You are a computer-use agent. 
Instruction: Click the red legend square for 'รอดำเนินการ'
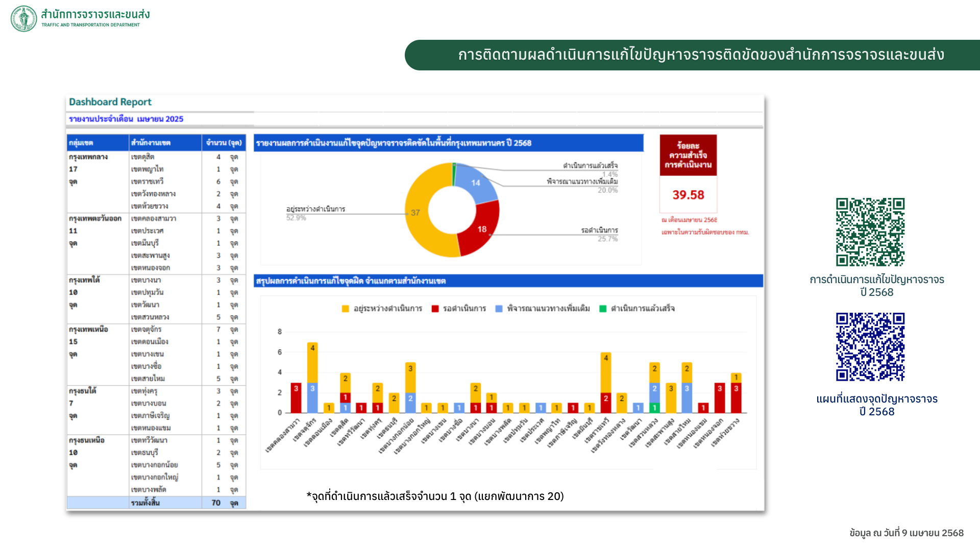pos(435,309)
